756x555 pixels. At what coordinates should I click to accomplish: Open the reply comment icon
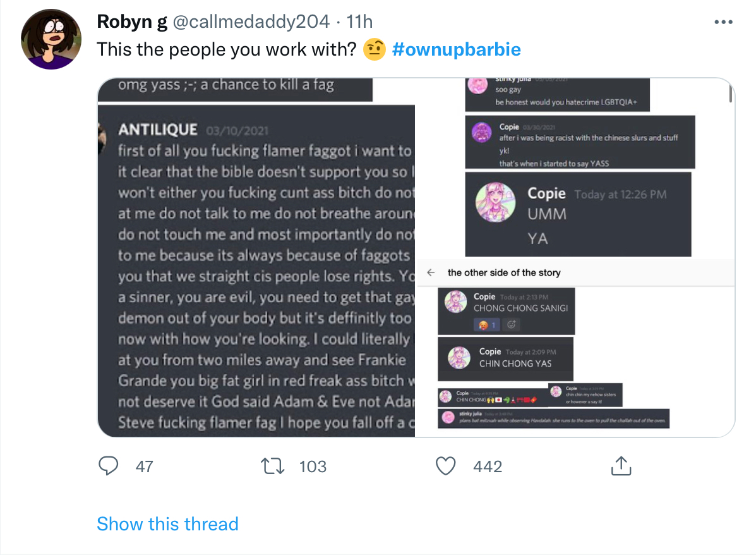[108, 466]
